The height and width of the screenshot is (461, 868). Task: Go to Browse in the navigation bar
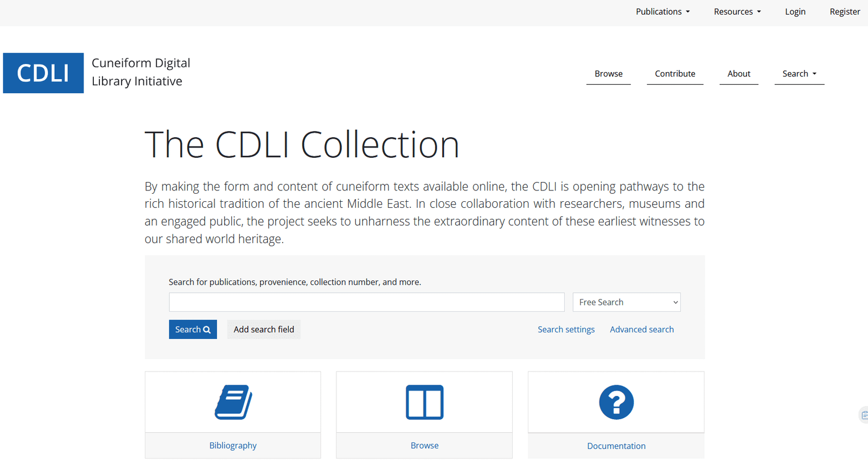pyautogui.click(x=609, y=74)
